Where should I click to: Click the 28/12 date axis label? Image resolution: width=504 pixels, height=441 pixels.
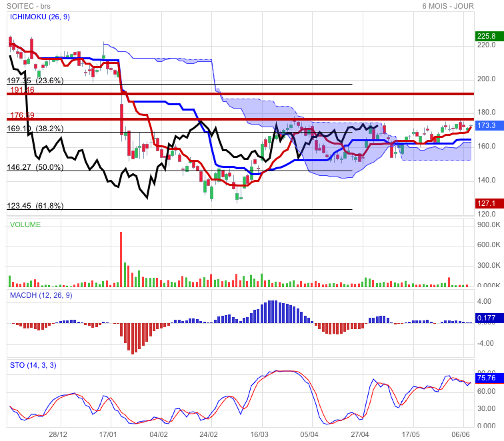[58, 434]
